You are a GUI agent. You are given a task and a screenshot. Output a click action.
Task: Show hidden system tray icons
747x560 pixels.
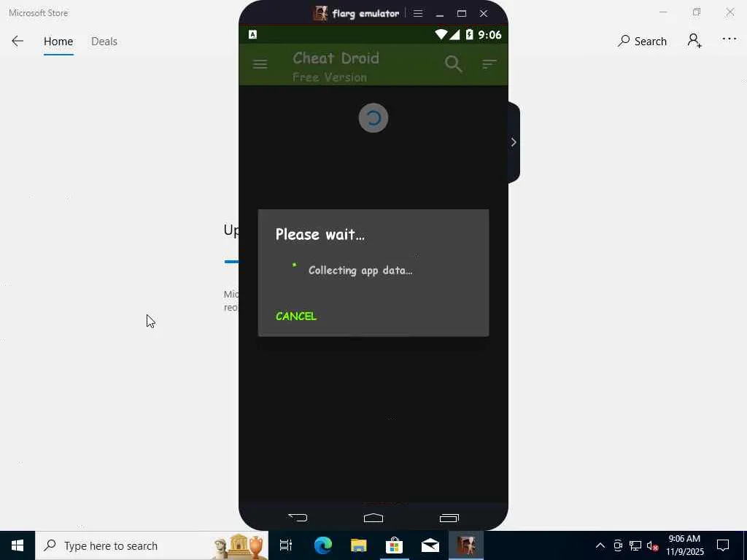[600, 545]
